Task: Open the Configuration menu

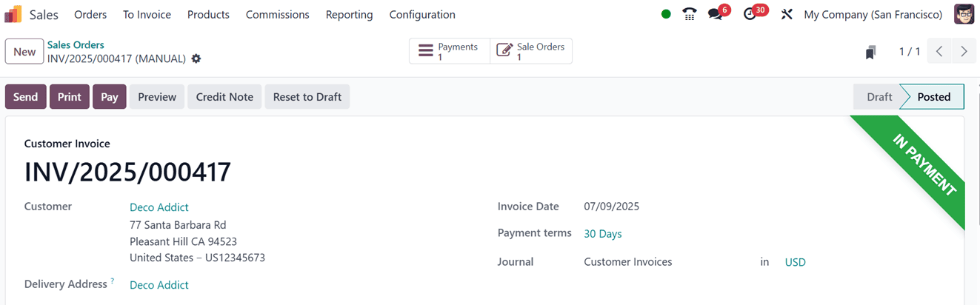Action: pos(422,14)
